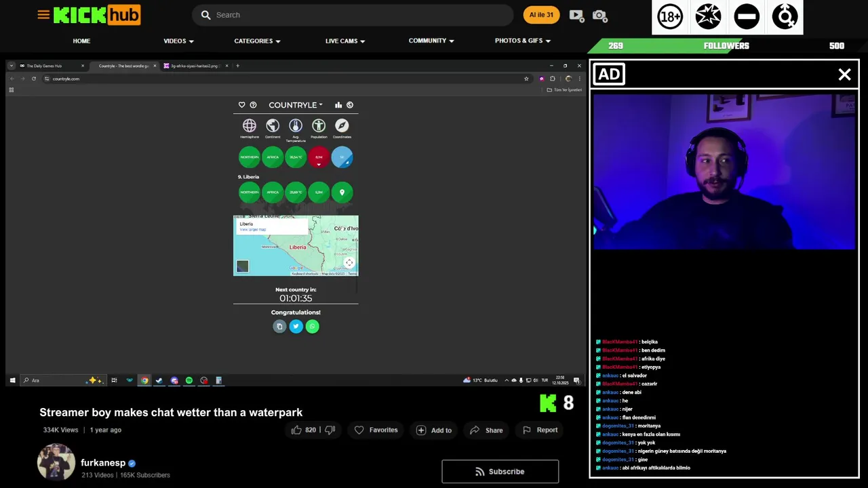Click the AD label badge

[x=609, y=75]
